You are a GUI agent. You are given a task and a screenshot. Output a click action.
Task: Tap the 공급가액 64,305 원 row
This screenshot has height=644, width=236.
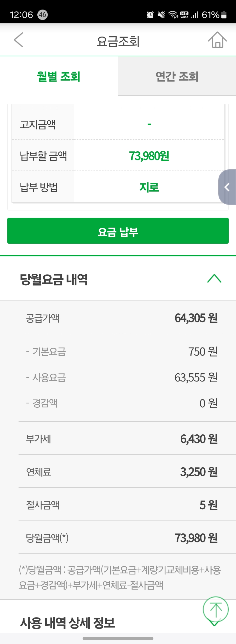pyautogui.click(x=122, y=318)
